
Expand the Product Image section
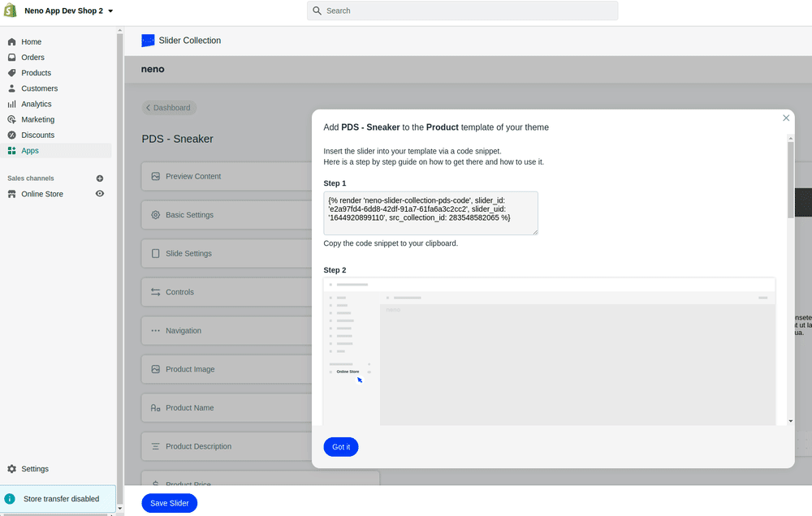[x=227, y=369]
